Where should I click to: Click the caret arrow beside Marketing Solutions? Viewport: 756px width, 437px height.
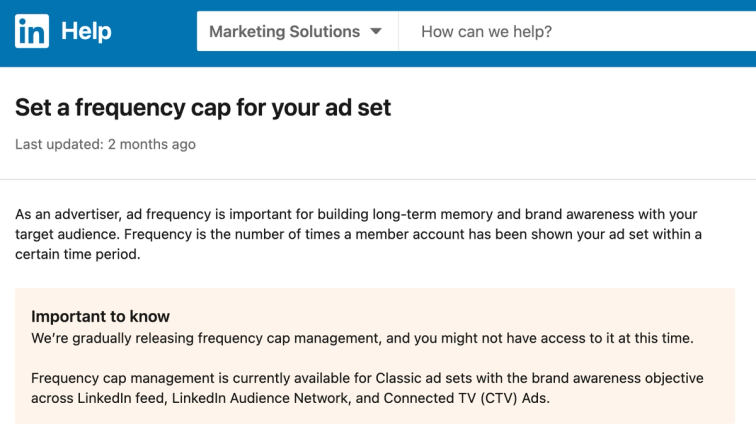pyautogui.click(x=376, y=32)
